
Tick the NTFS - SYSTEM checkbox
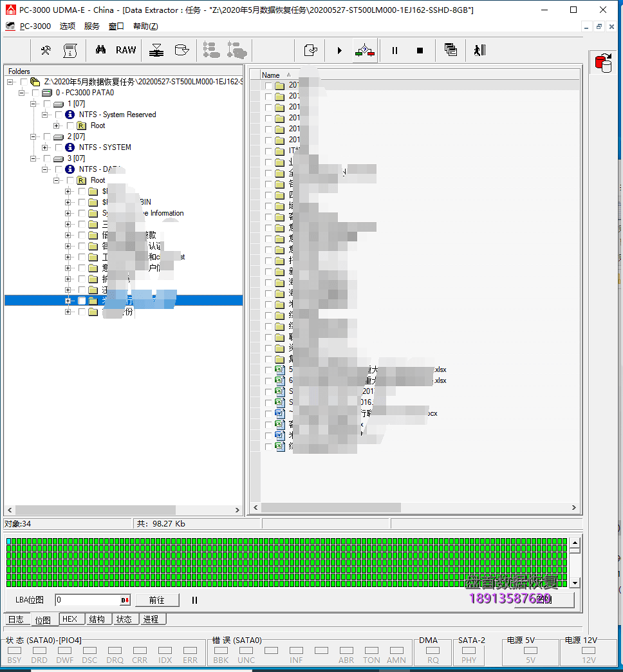(59, 147)
